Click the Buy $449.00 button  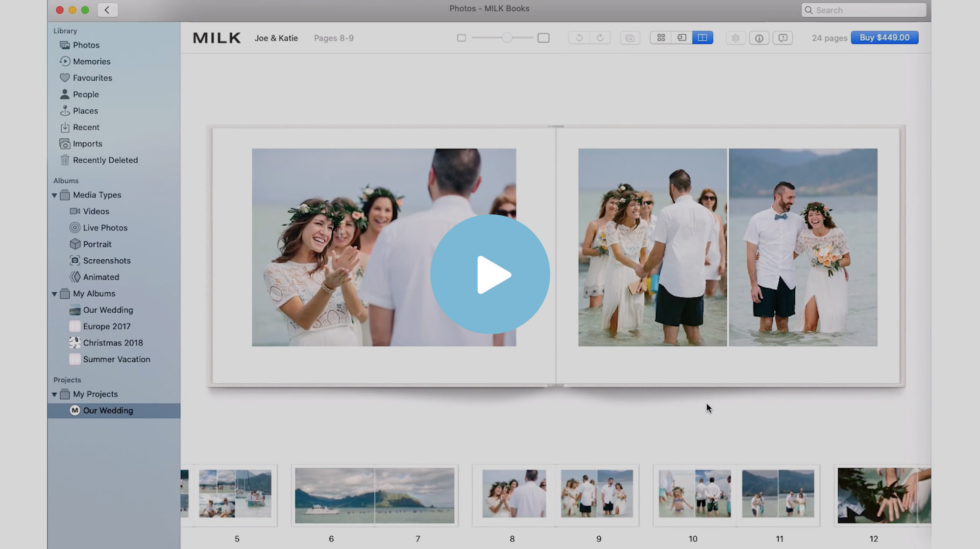click(884, 37)
